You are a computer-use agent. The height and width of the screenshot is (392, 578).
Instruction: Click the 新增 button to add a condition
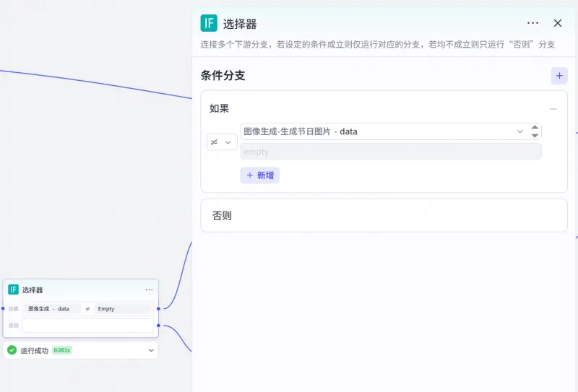[x=260, y=175]
